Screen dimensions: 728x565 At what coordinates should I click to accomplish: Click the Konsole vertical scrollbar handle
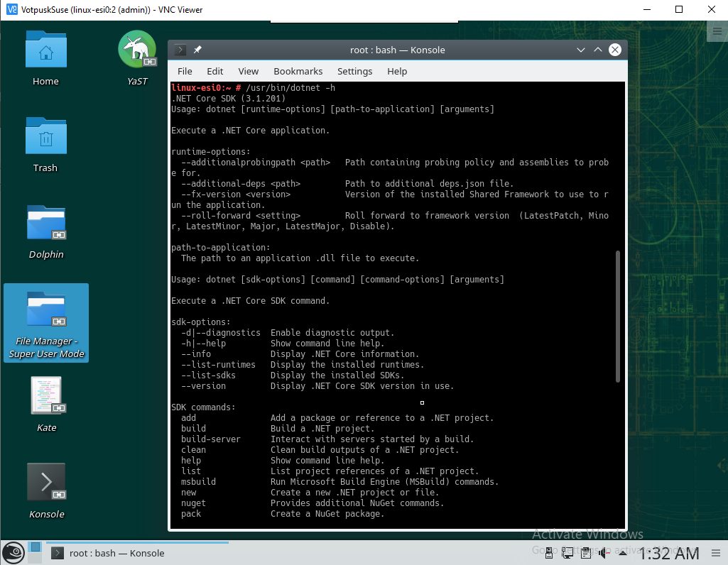point(617,317)
